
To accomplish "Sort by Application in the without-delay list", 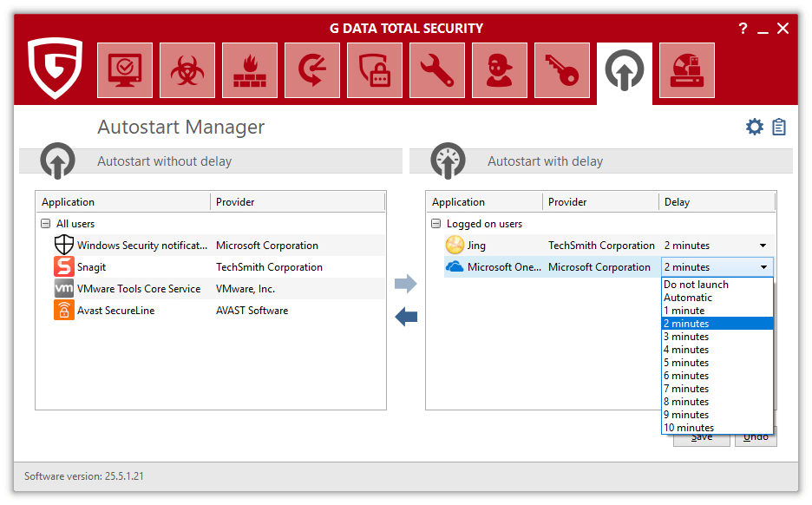I will click(123, 202).
